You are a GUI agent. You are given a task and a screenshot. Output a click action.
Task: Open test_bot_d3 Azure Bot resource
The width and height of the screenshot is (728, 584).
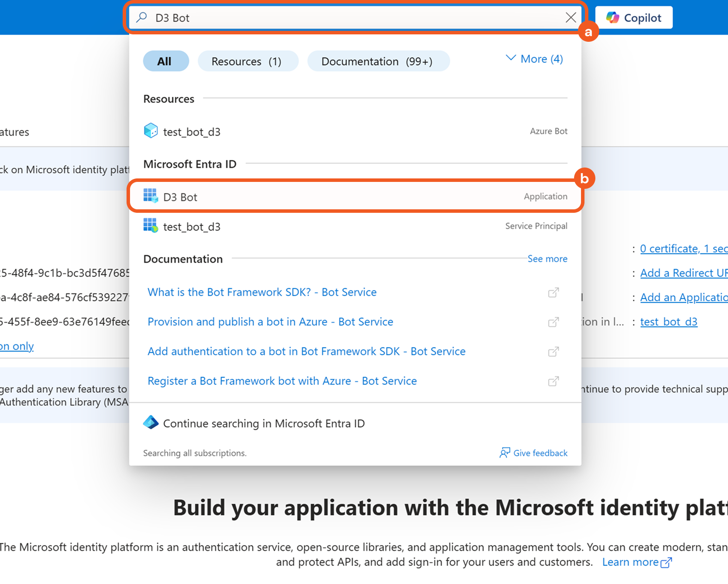click(x=192, y=131)
